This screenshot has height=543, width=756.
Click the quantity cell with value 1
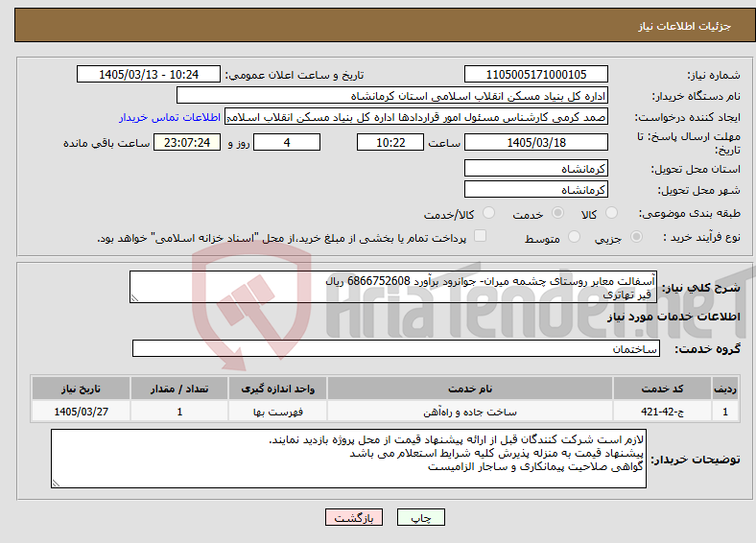coord(179,412)
